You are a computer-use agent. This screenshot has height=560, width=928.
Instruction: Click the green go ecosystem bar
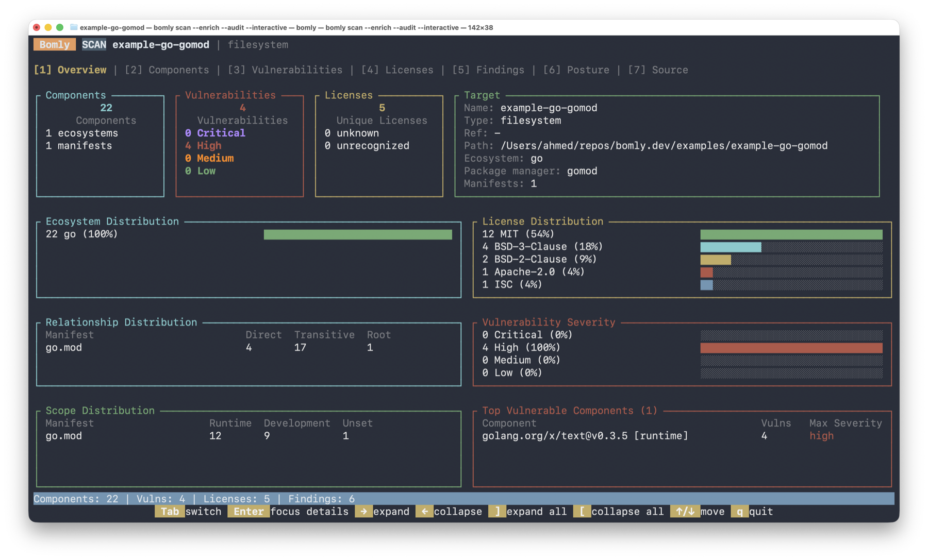coord(358,234)
